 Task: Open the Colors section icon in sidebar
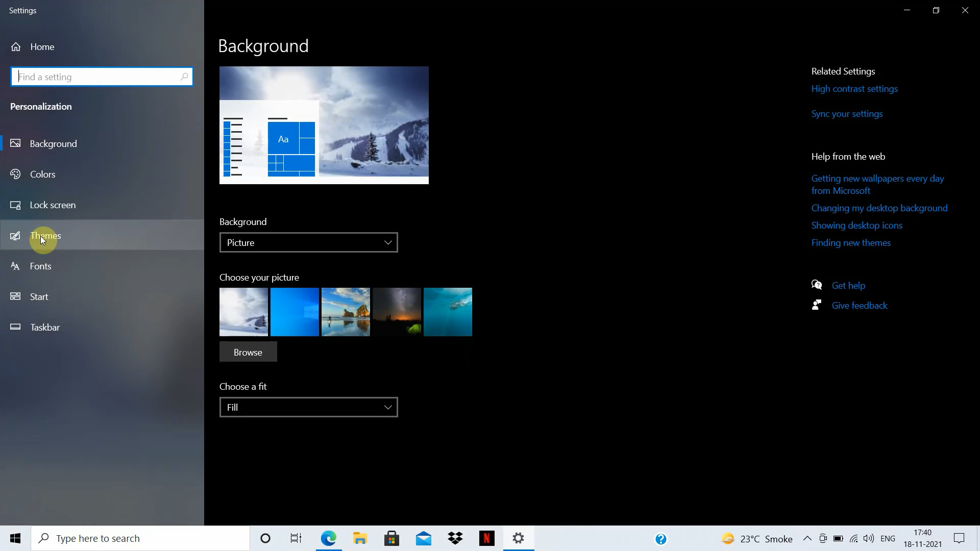(x=15, y=174)
